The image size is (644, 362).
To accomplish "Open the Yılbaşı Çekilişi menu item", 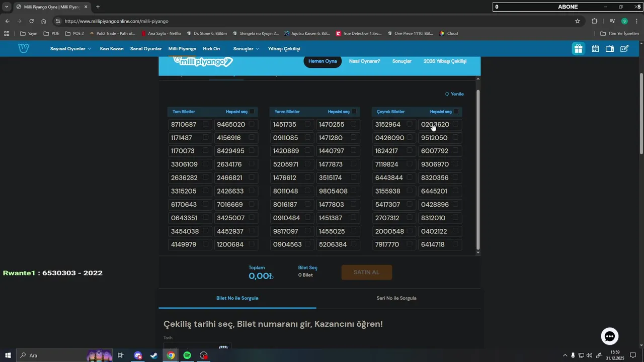I will [x=284, y=49].
